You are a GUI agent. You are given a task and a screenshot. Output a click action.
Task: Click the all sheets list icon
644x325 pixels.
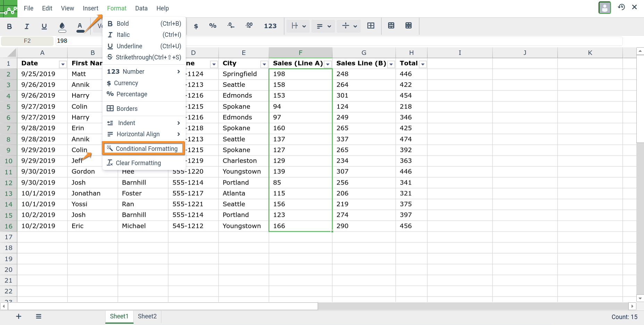click(39, 316)
